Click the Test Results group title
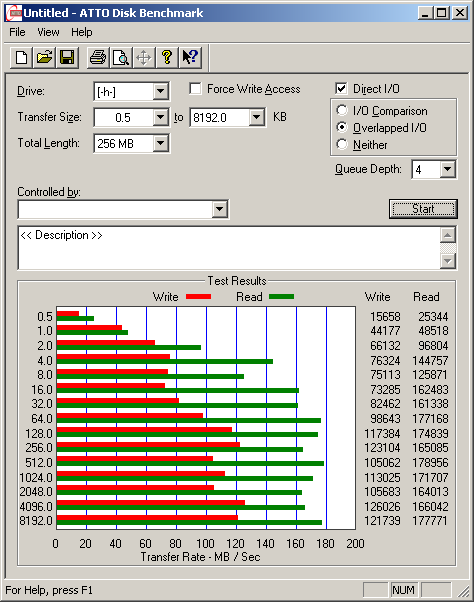The width and height of the screenshot is (474, 602). [x=237, y=281]
